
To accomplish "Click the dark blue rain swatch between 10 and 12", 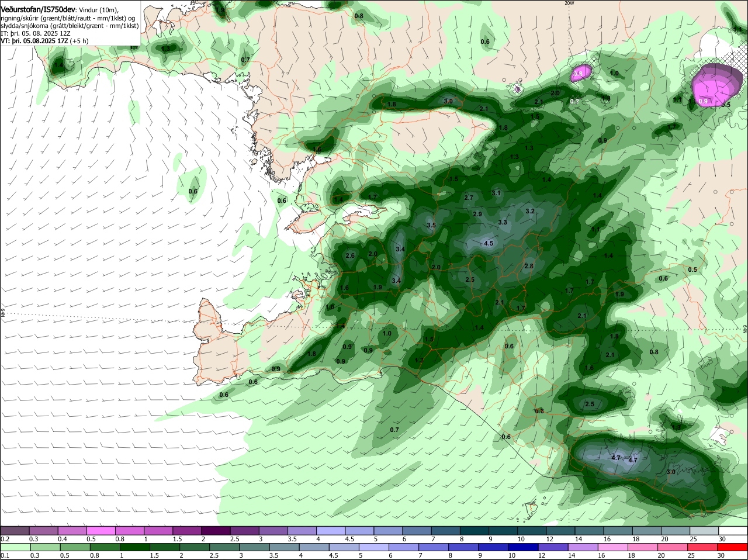I will (523, 547).
